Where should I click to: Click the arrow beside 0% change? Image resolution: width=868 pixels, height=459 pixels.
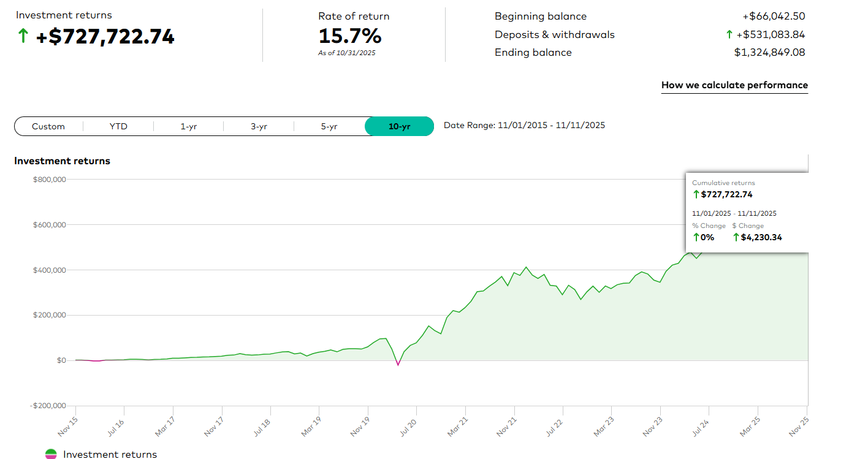point(696,237)
